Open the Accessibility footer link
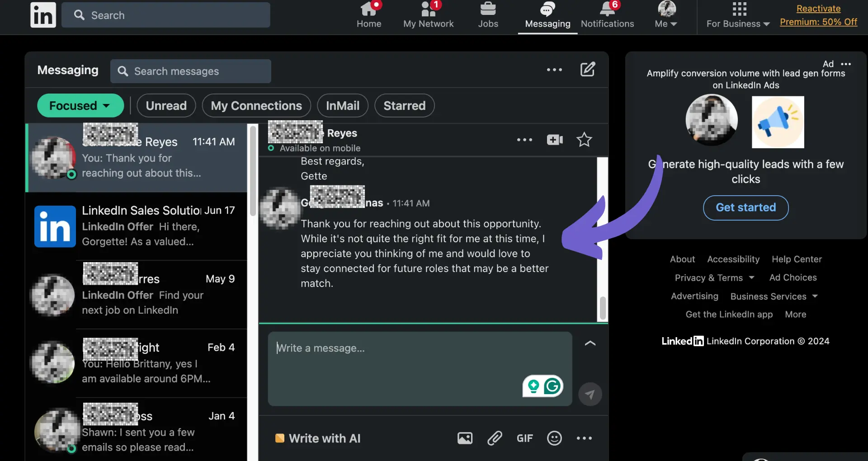 point(733,259)
